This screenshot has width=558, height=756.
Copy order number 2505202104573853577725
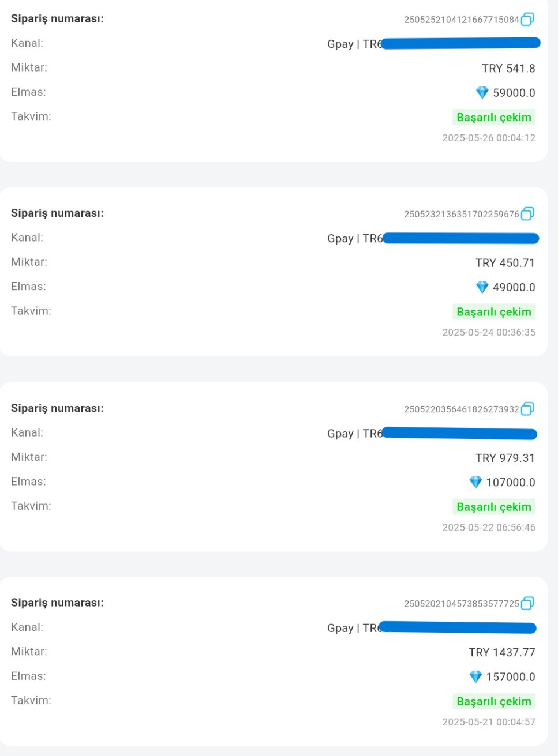(527, 603)
